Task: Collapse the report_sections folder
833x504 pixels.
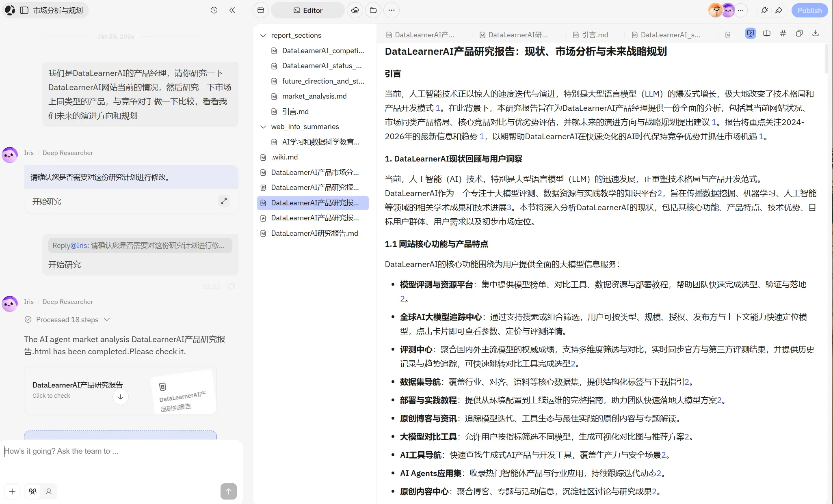Action: click(263, 35)
